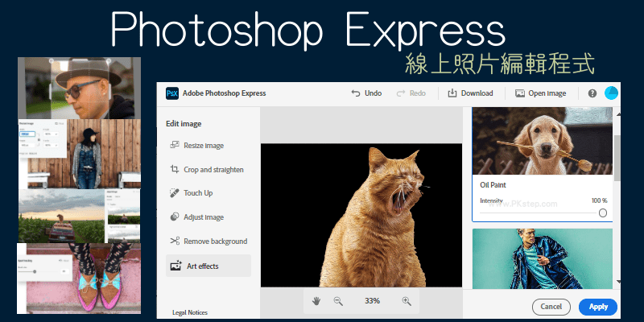Click the Redo arrow icon
The height and width of the screenshot is (322, 644).
(x=401, y=93)
